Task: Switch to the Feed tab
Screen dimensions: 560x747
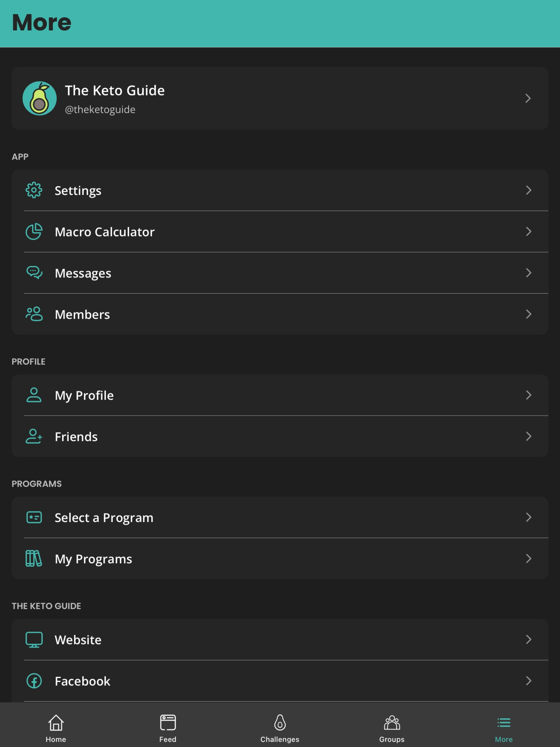Action: pyautogui.click(x=168, y=728)
